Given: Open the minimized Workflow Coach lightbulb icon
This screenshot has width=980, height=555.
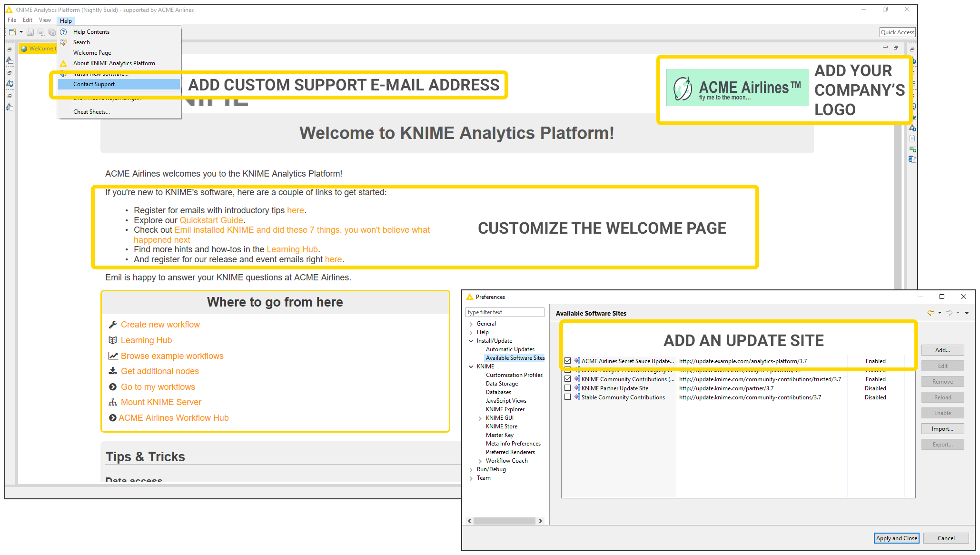Looking at the screenshot, I should tap(10, 84).
